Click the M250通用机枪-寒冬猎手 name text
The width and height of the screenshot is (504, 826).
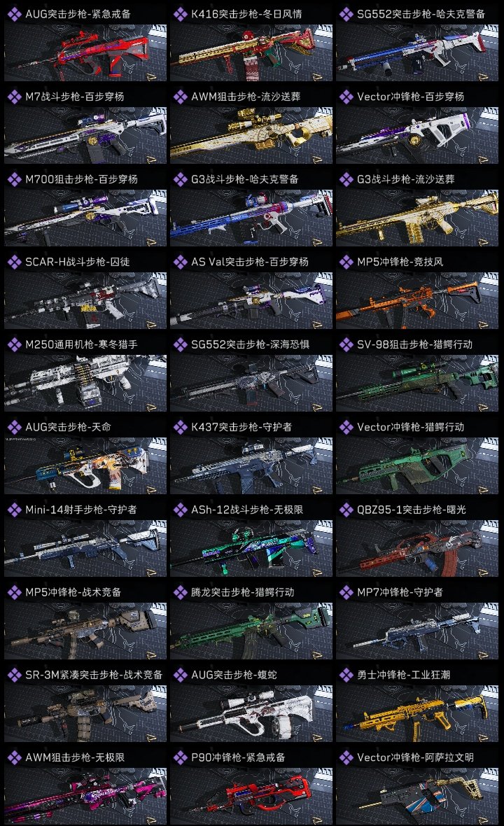(x=82, y=344)
